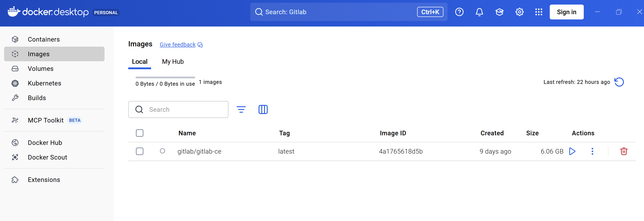Screen dimensions: 644x221
Task: Click the '1 images' count text
Action: point(210,82)
